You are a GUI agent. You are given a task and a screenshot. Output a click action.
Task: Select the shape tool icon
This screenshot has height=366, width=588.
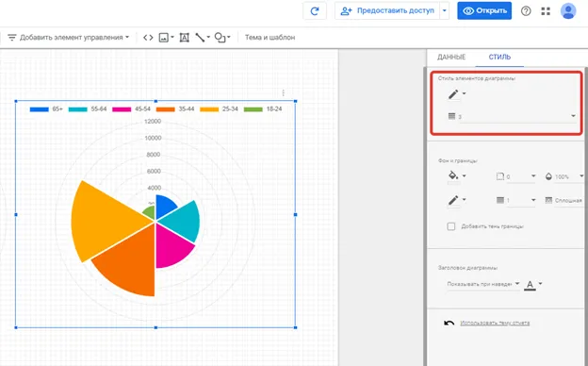click(x=220, y=38)
